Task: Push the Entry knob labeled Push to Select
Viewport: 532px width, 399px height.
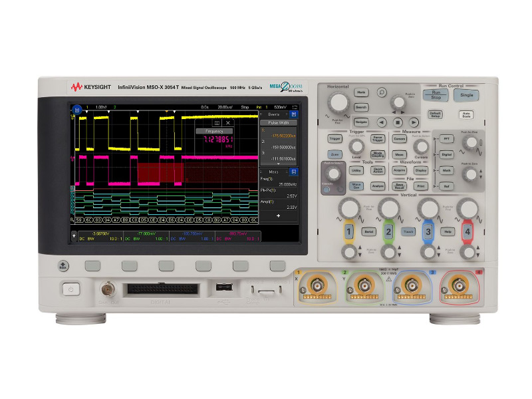Action: [334, 174]
